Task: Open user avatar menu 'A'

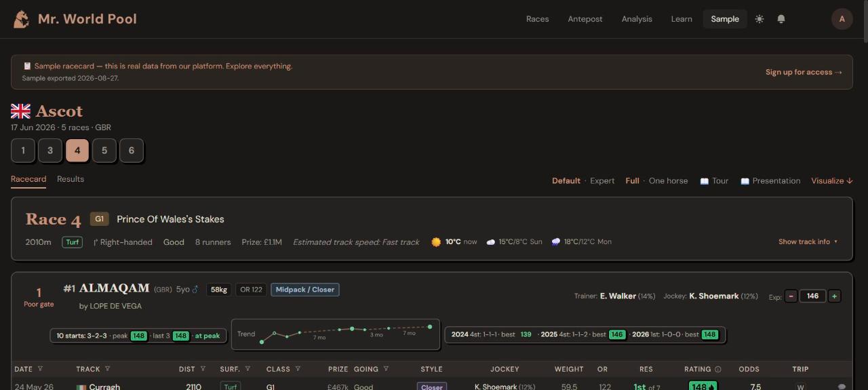Action: pyautogui.click(x=842, y=19)
